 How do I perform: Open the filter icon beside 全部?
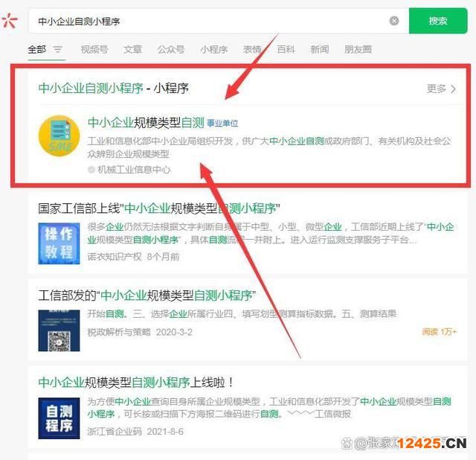(58, 49)
